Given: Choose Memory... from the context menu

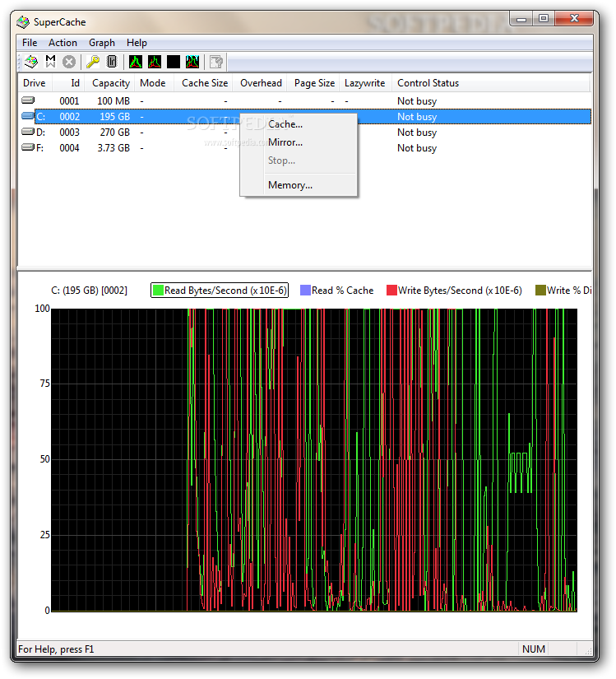Looking at the screenshot, I should (299, 185).
